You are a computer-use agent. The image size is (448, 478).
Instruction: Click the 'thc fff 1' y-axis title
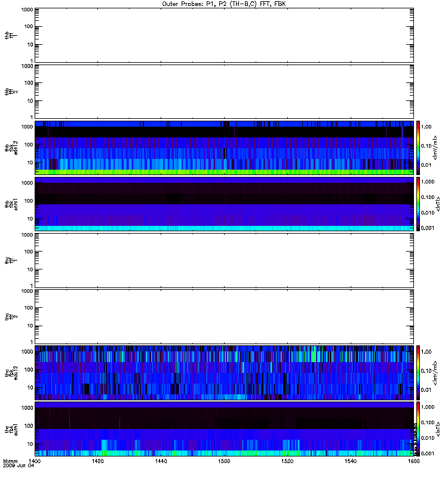(11, 261)
